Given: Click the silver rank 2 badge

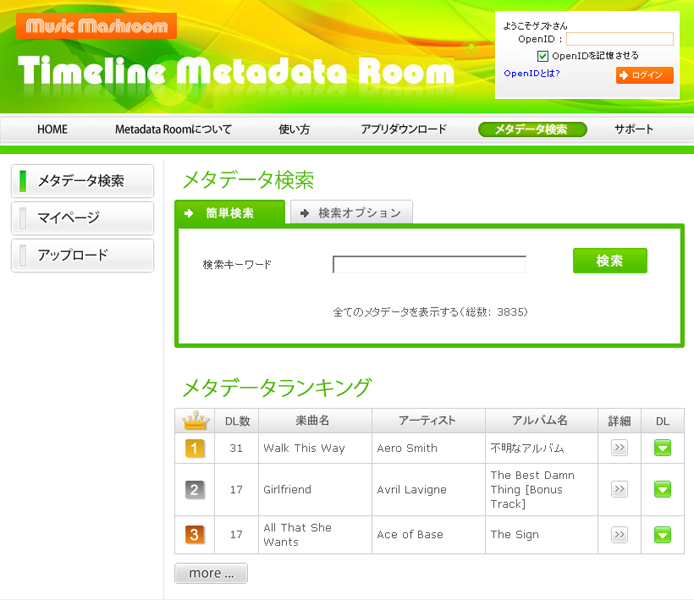Looking at the screenshot, I should click(x=195, y=489).
